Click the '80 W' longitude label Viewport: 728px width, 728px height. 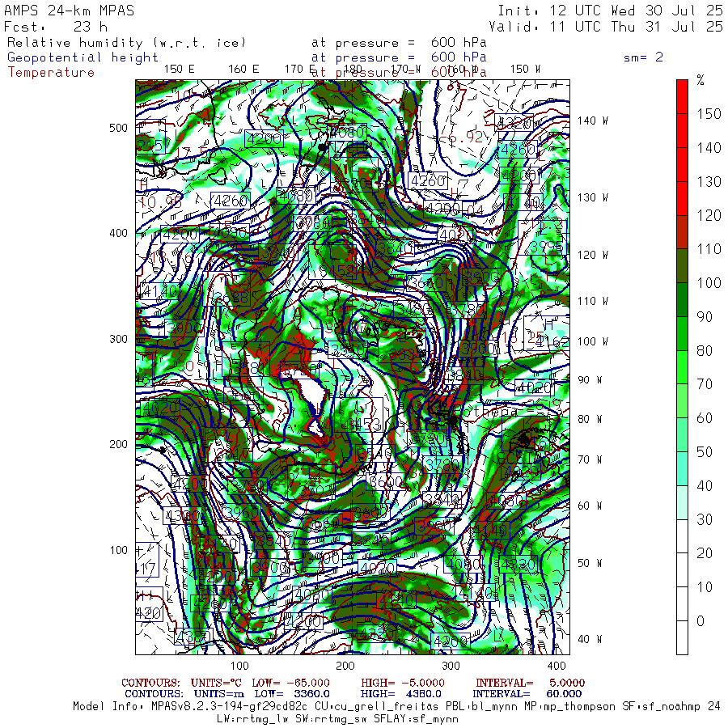[590, 420]
